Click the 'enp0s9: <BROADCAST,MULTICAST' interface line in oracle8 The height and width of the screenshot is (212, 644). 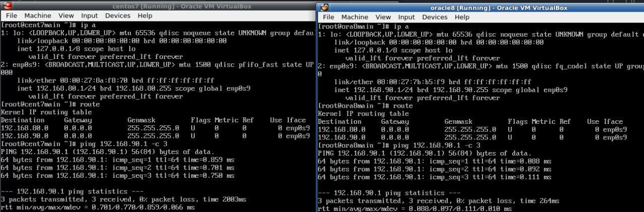[481, 66]
